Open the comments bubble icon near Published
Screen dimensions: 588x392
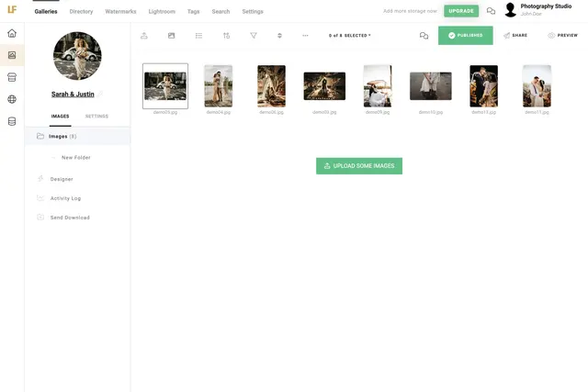tap(424, 36)
